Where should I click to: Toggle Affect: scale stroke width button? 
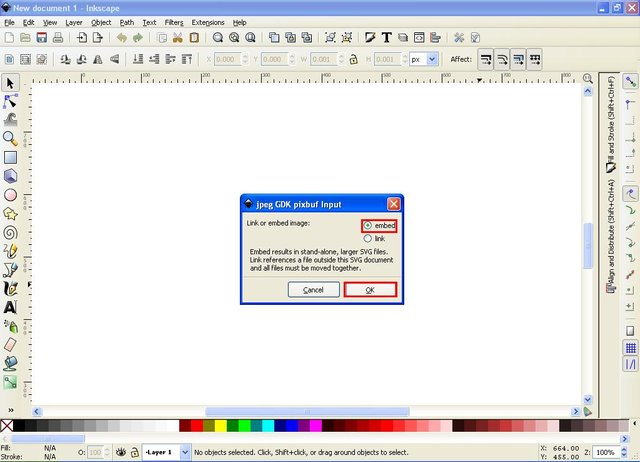tap(486, 60)
